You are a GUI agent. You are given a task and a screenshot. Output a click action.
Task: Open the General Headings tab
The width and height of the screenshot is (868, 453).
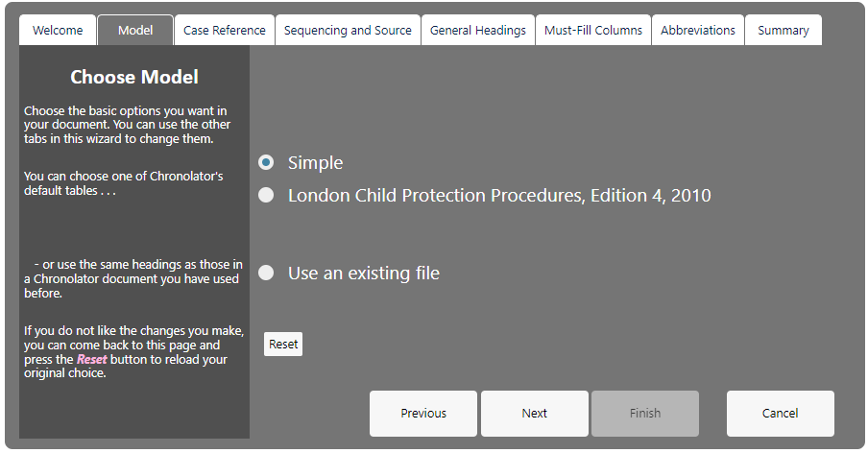click(x=478, y=30)
